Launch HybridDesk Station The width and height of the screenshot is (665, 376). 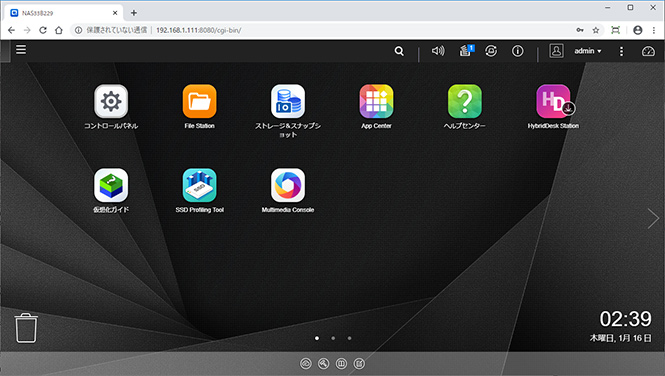[x=553, y=101]
